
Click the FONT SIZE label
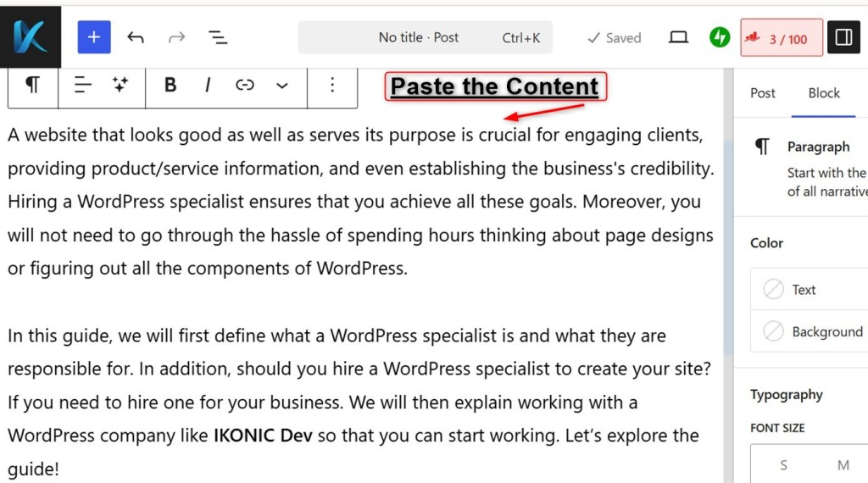click(x=778, y=428)
